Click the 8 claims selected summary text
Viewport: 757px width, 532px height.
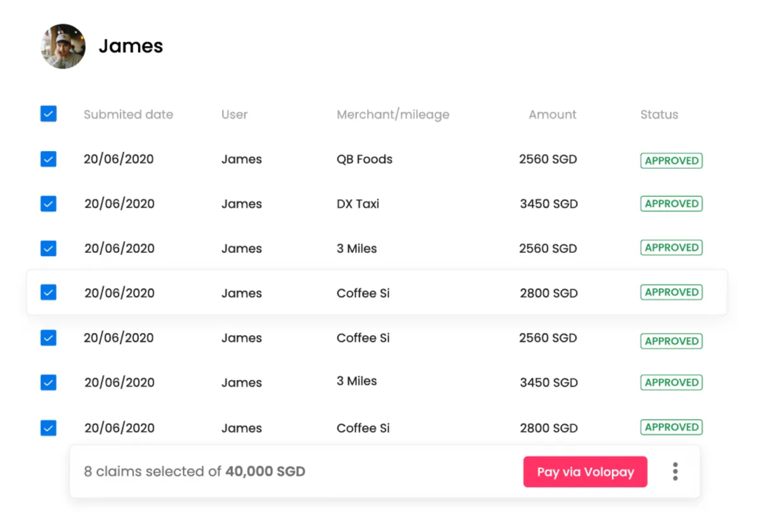(x=194, y=471)
